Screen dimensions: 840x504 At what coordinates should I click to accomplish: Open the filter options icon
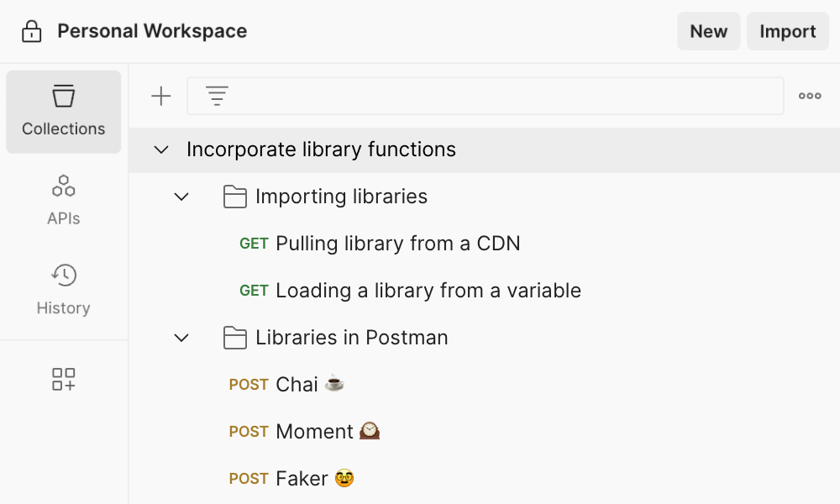(217, 95)
